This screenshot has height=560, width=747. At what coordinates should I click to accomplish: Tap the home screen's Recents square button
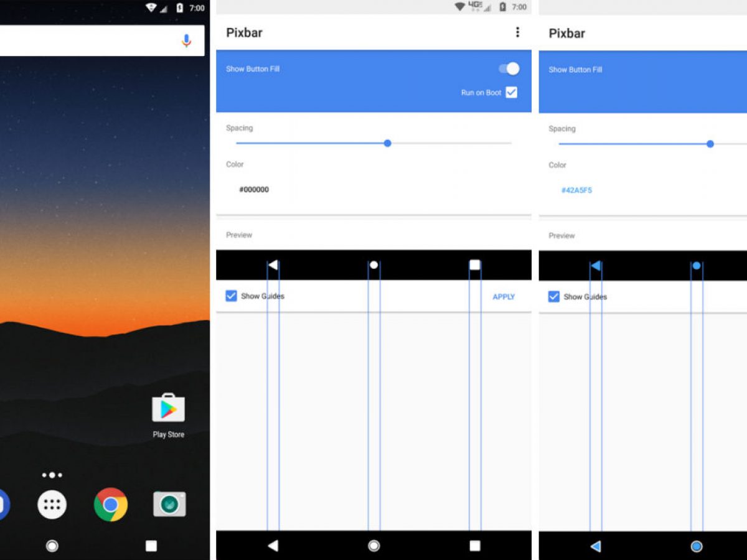(151, 546)
